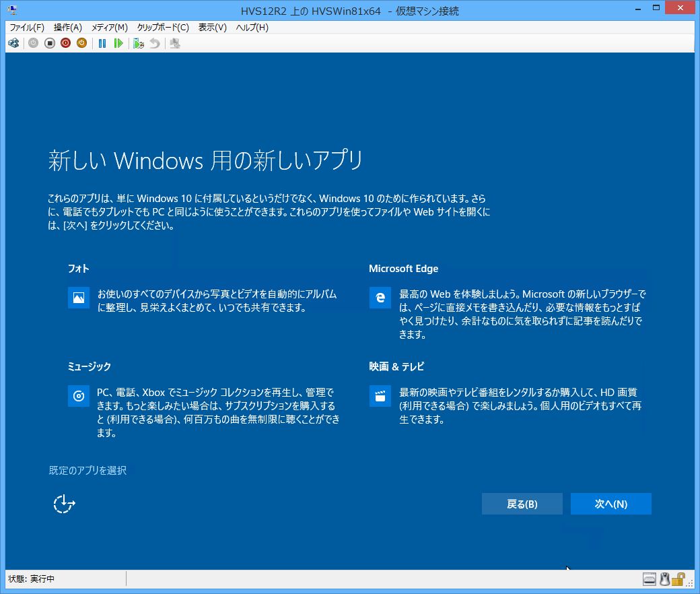Click the mouse status bar icon
The width and height of the screenshot is (700, 594).
(x=665, y=579)
